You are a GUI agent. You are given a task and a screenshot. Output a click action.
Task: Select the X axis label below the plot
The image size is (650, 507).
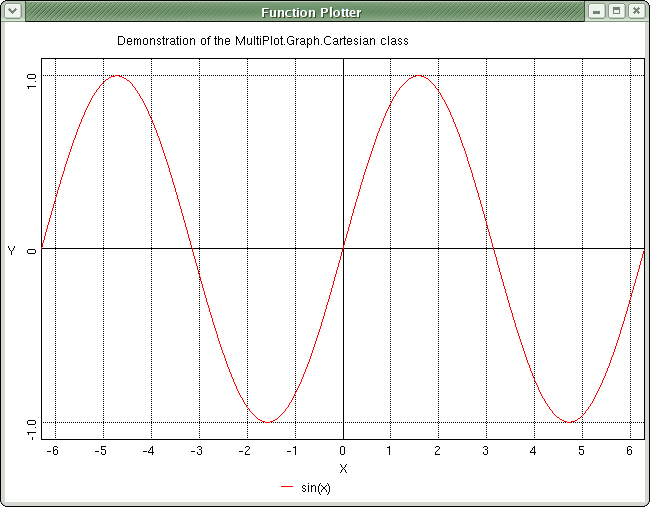(x=343, y=468)
